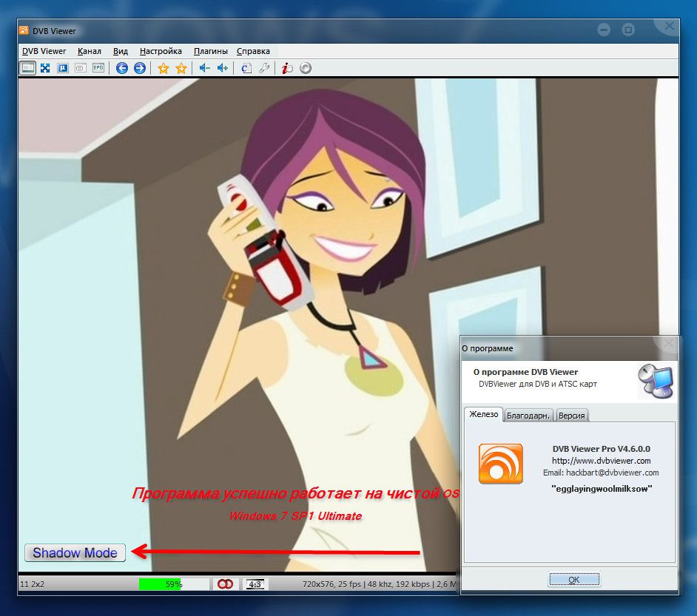This screenshot has width=697, height=616.
Task: Open the http://www.dvbviewer.com link
Action: 602,461
